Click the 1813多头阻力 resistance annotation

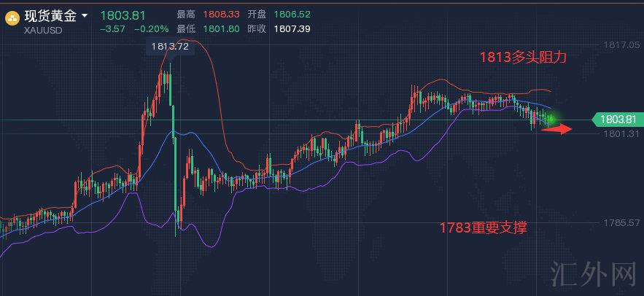(x=523, y=57)
